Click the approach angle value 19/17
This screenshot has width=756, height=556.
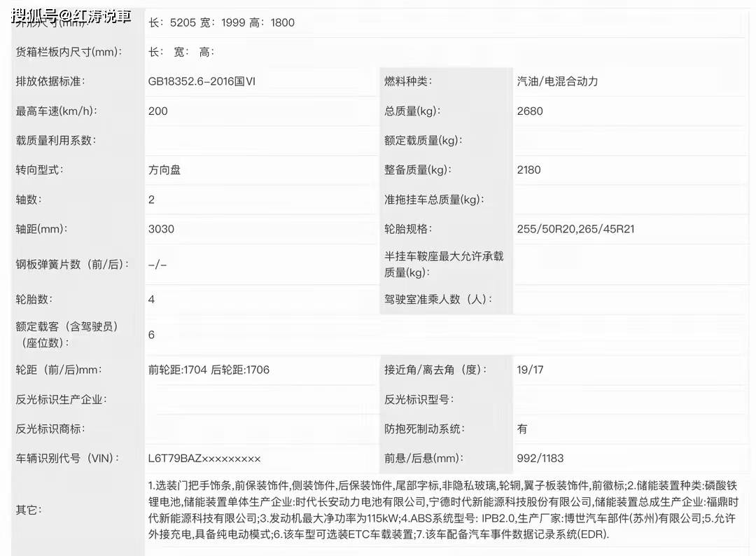(530, 370)
